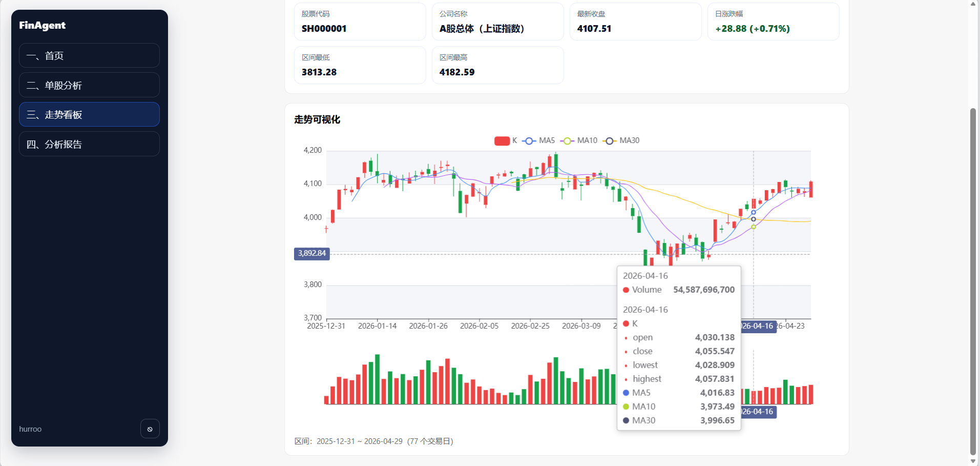Open the 首页 sidebar menu item

(x=89, y=55)
